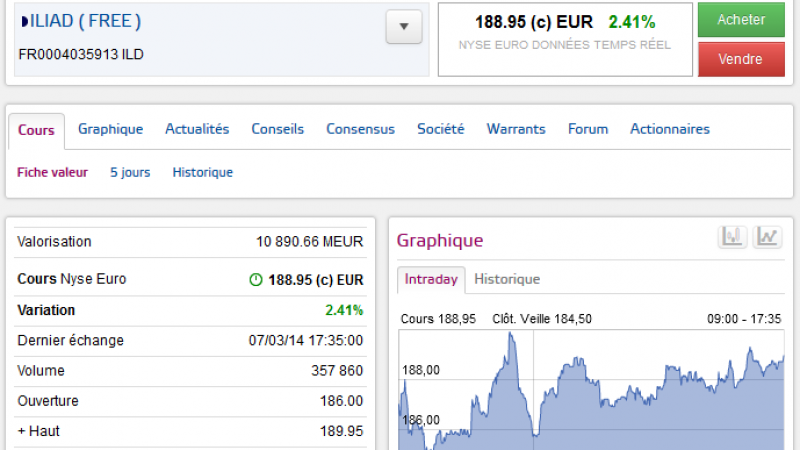Image resolution: width=800 pixels, height=450 pixels.
Task: Click the green clock icon beside the Nyse Euro price
Action: (255, 280)
